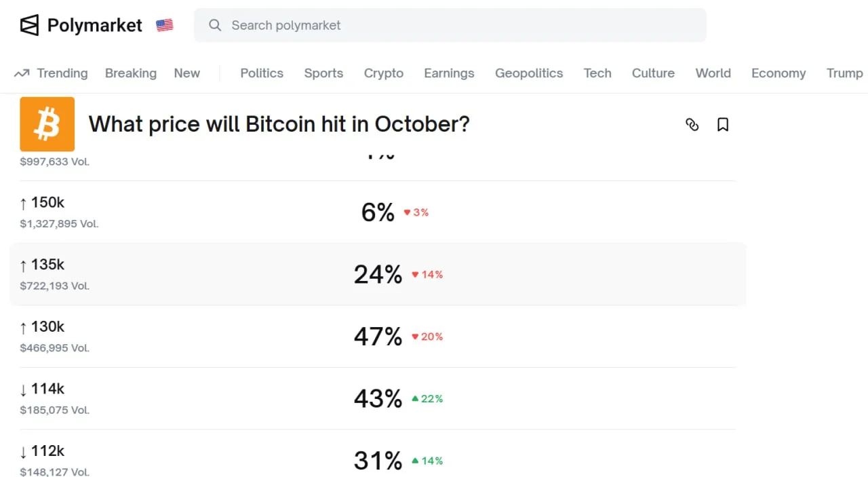The height and width of the screenshot is (477, 868).
Task: Click the US flag region icon
Action: (164, 26)
